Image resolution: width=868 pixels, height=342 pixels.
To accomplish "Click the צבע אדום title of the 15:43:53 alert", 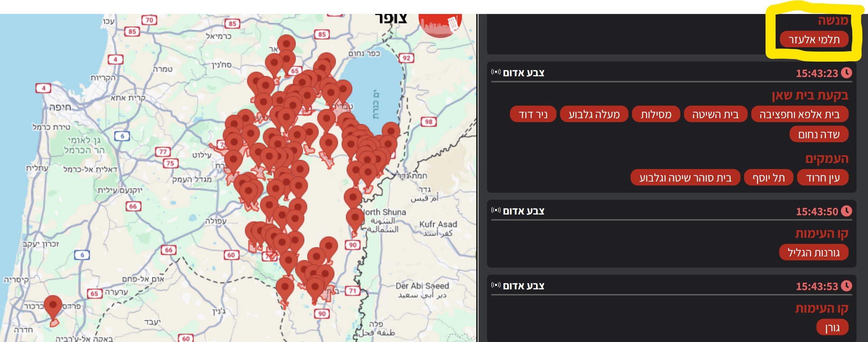I will click(524, 286).
